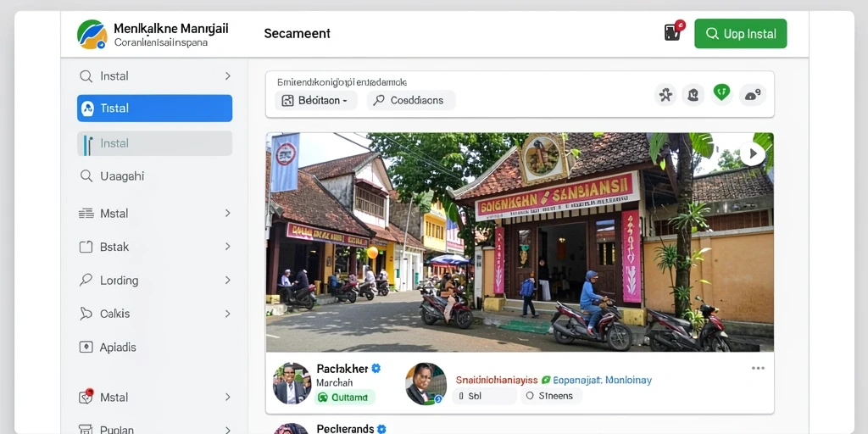Expand the Mstal list chevron

tap(227, 213)
